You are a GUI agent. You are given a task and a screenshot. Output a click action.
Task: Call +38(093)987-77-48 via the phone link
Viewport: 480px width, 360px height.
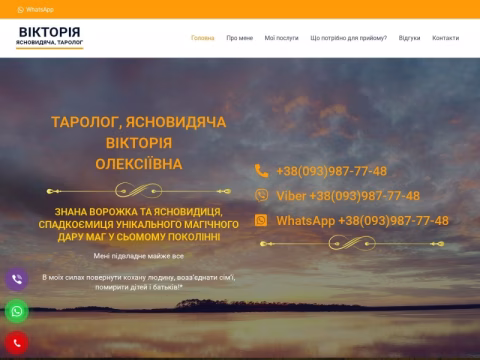(x=332, y=171)
